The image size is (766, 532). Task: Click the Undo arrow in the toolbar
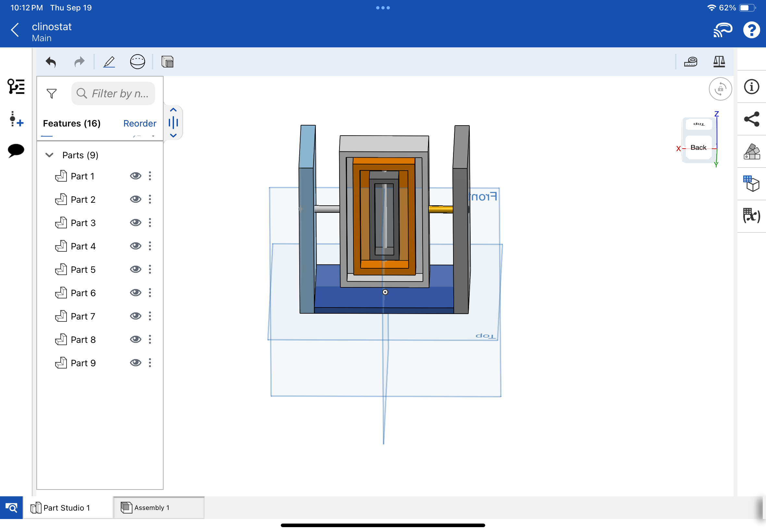pos(51,62)
